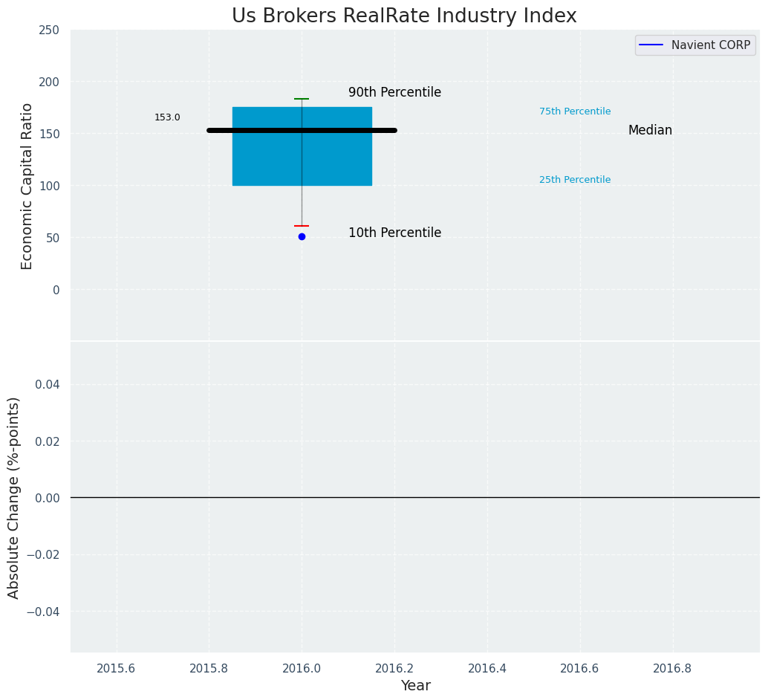This screenshot has height=700, width=768.
Task: Click the Navient CORP legend entry
Action: click(695, 45)
